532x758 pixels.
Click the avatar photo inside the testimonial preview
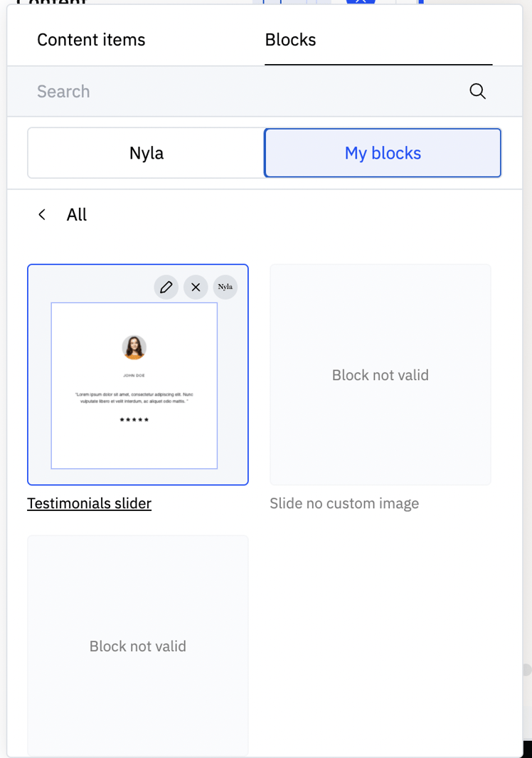(x=134, y=347)
